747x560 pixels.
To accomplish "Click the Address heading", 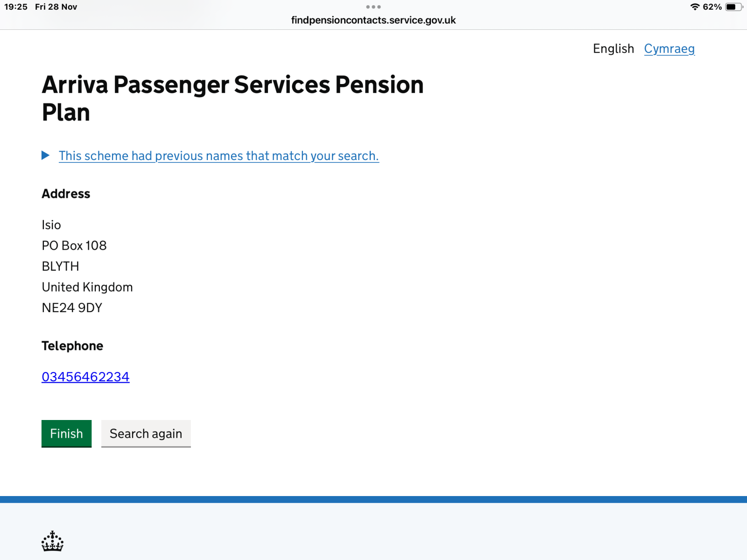I will [66, 194].
